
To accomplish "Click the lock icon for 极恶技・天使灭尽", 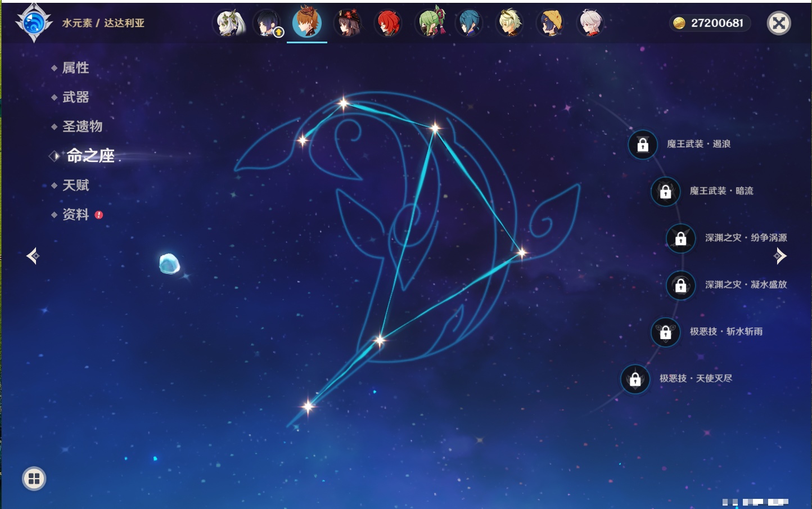I will click(x=635, y=379).
